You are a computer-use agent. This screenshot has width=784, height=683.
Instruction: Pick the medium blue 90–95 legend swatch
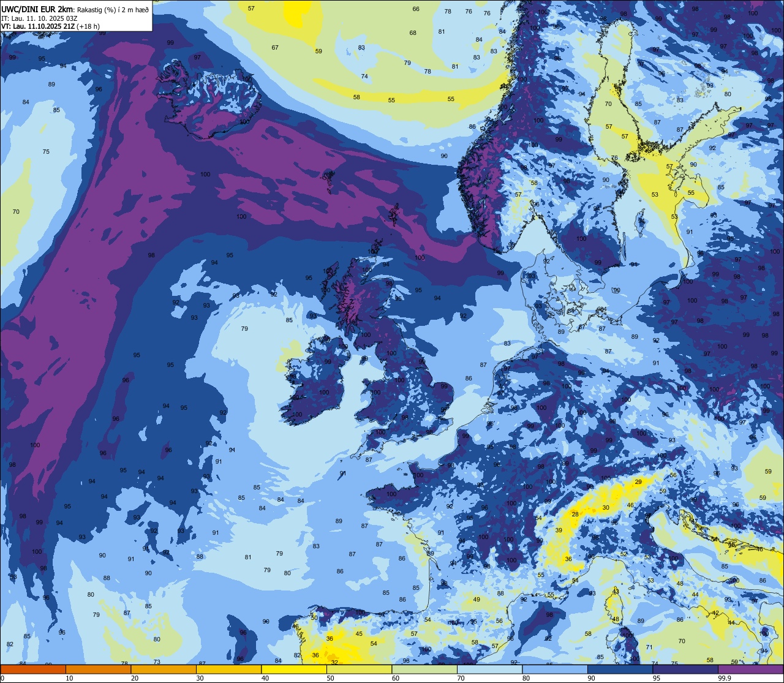point(620,670)
